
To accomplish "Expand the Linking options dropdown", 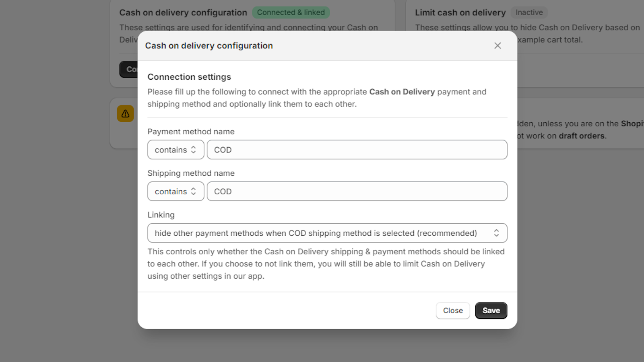I will [x=327, y=233].
